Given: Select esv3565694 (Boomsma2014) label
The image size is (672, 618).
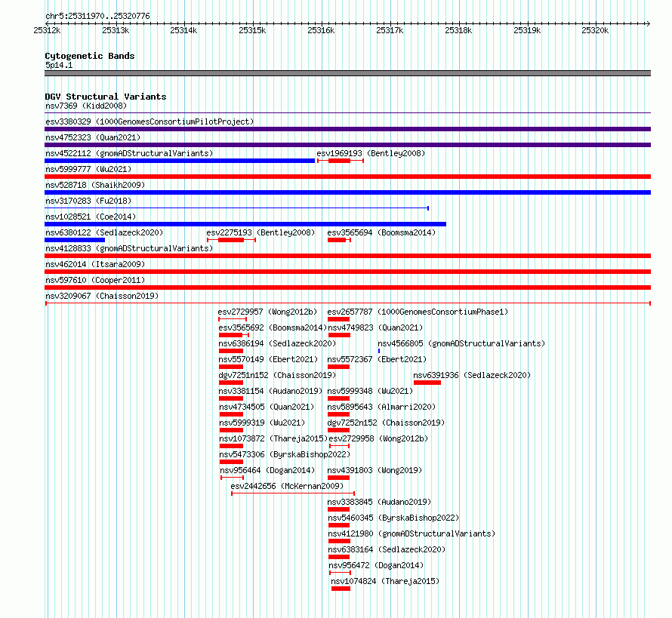Looking at the screenshot, I should coord(381,232).
